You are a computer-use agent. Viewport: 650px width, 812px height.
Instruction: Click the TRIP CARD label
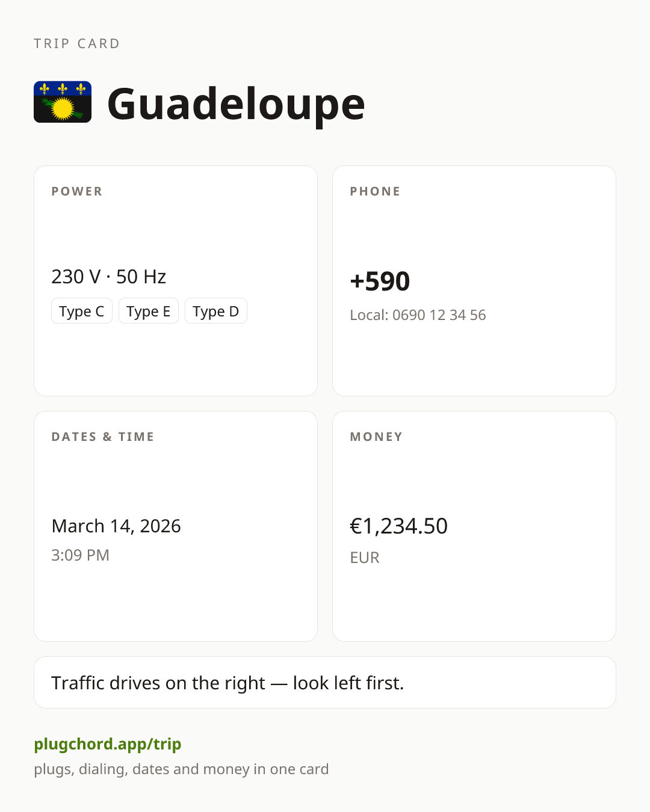click(x=77, y=43)
